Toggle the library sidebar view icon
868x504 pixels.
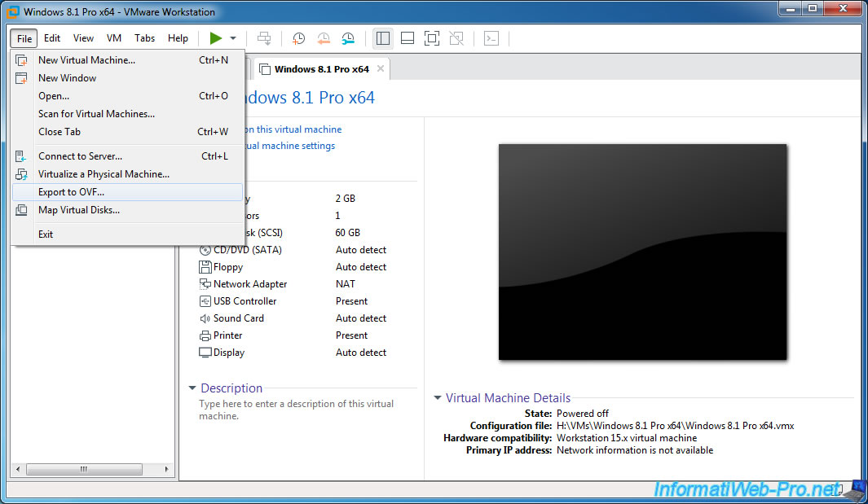coord(382,38)
